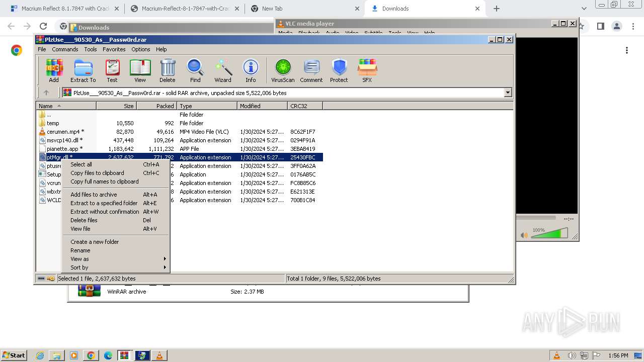644x362 pixels.
Task: Open the Help menu in WinRAR
Action: pyautogui.click(x=162, y=49)
